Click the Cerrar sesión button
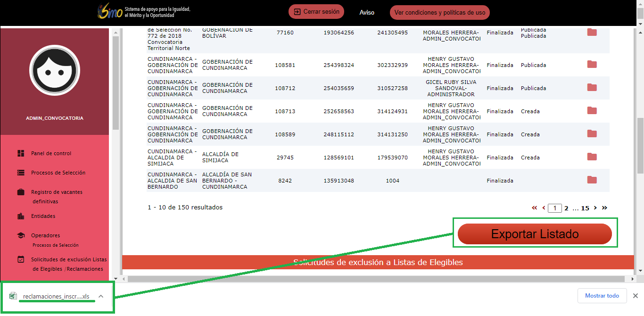Image resolution: width=644 pixels, height=316 pixels. pos(316,12)
